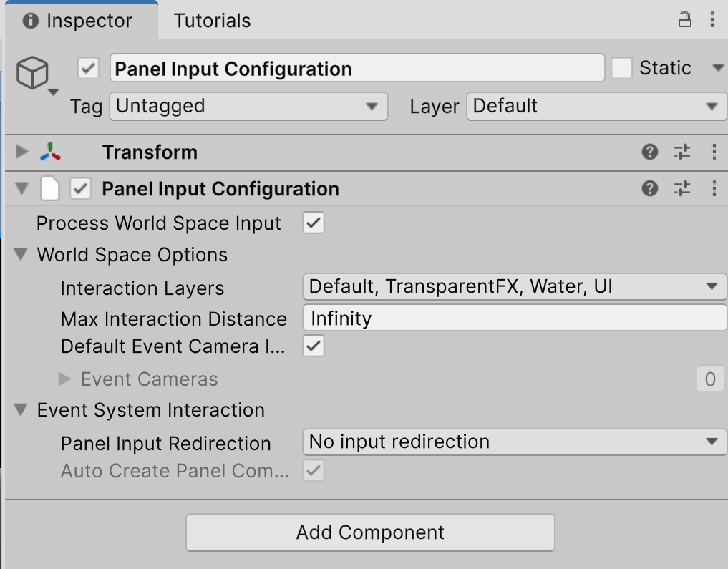Disable the Panel Input Configuration component checkbox

coord(80,188)
